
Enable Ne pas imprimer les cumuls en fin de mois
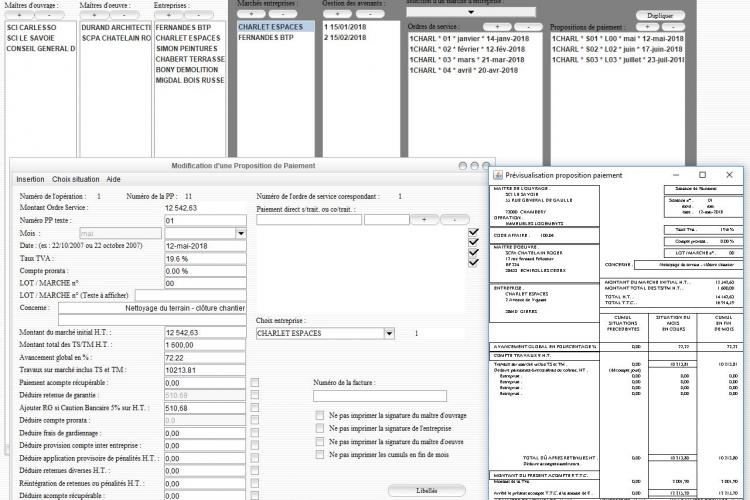320,455
